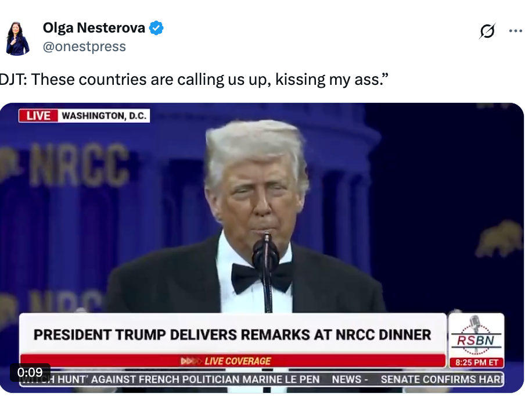Click the blue verified badge next to Olga Nesterova
This screenshot has width=532, height=408.
pyautogui.click(x=155, y=27)
